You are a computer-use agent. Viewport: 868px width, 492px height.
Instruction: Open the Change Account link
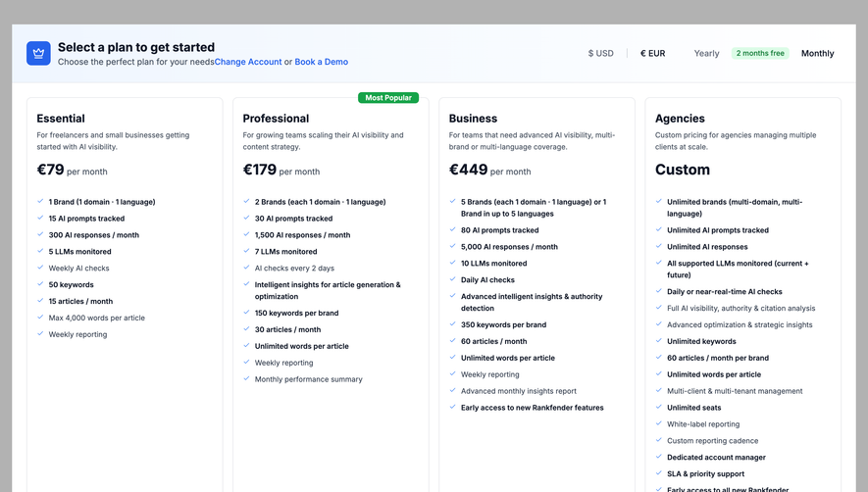tap(248, 62)
